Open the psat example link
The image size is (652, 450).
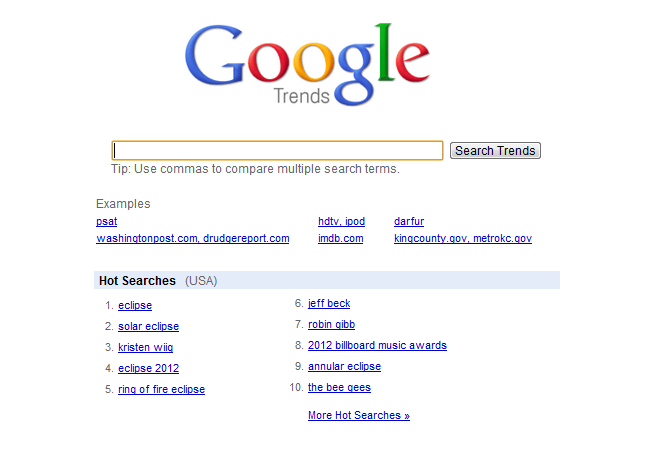coord(106,221)
